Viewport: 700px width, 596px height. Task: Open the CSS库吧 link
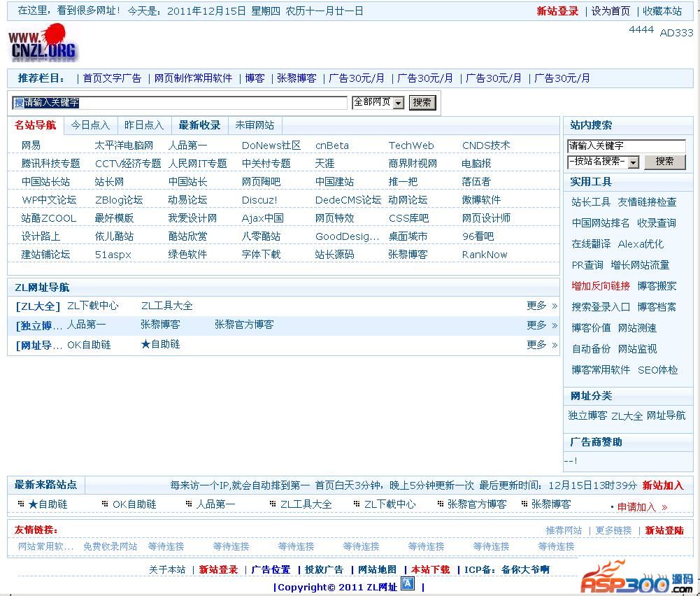click(x=408, y=218)
